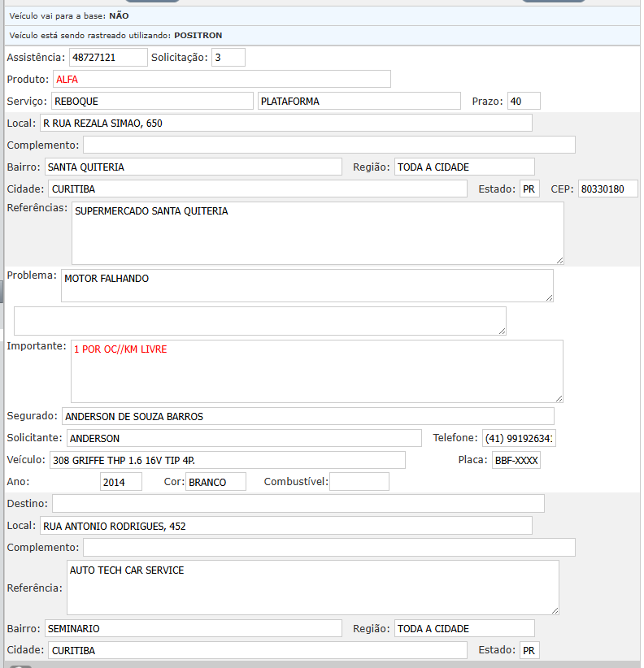Edit the Veículo field with 308 GRIFFE
Viewport: 644px width, 668px height.
[x=227, y=460]
